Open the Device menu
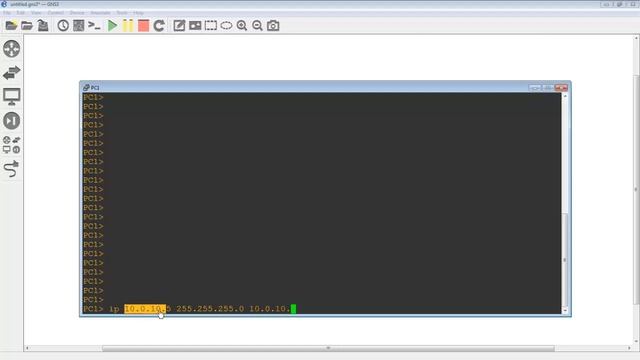 click(x=77, y=13)
